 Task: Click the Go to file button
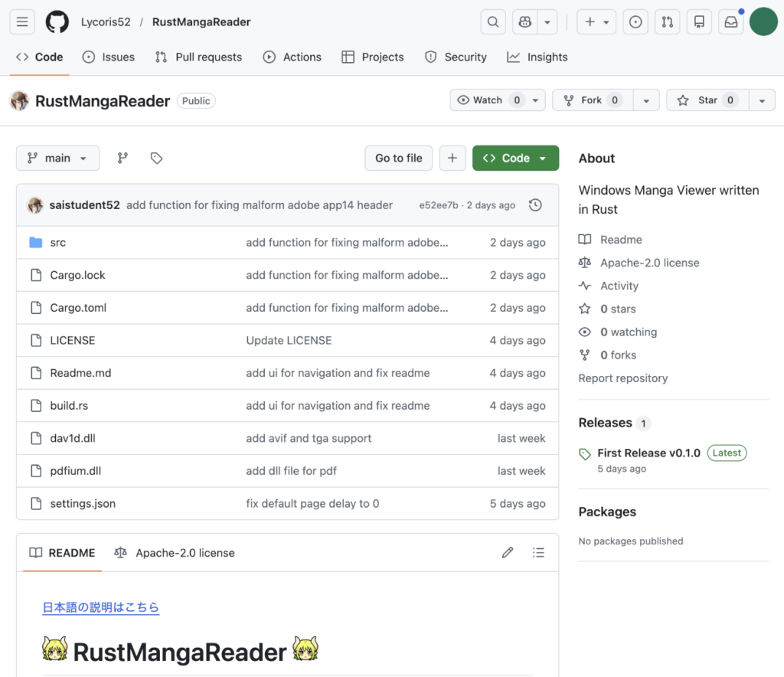[398, 158]
